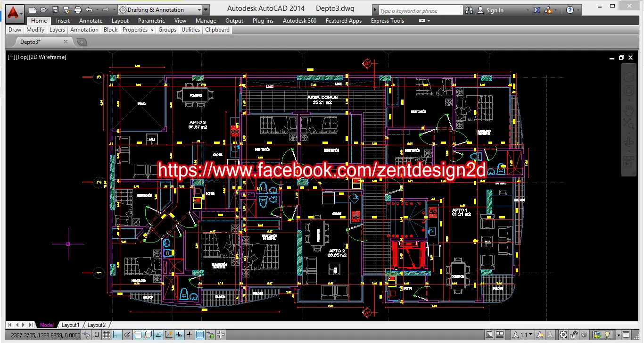Open the Help question mark icon
This screenshot has width=644, height=343.
[570, 10]
